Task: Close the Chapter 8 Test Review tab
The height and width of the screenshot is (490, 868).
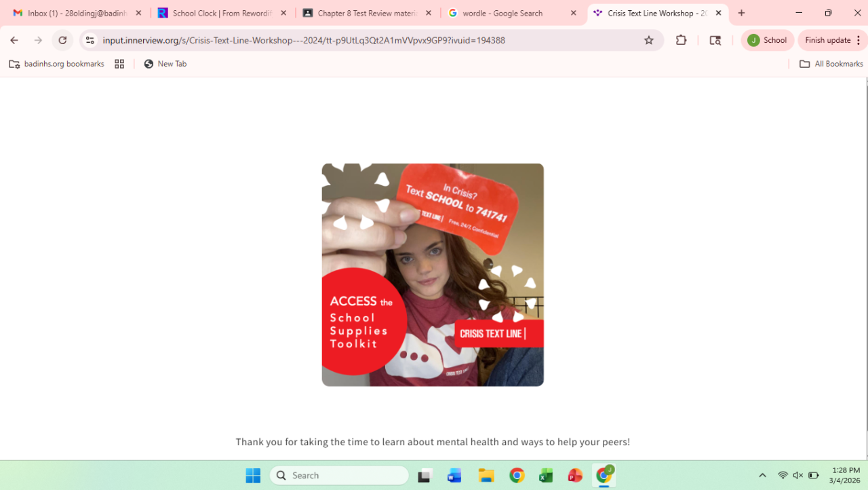Action: tap(429, 13)
